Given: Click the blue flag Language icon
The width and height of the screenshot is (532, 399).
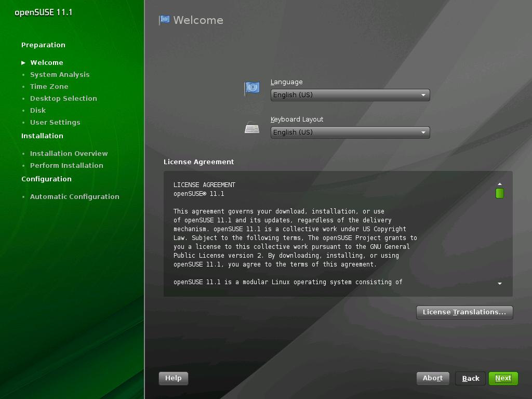Looking at the screenshot, I should [251, 88].
